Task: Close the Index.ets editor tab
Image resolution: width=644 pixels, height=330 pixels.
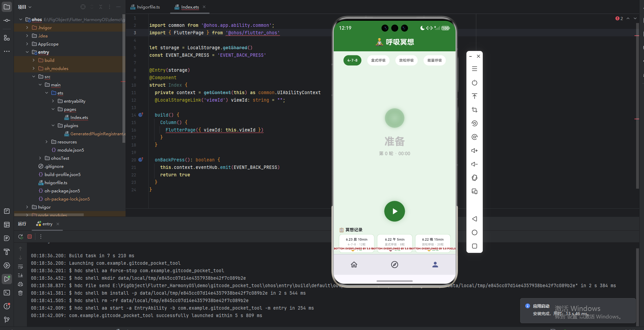Action: coord(204,7)
